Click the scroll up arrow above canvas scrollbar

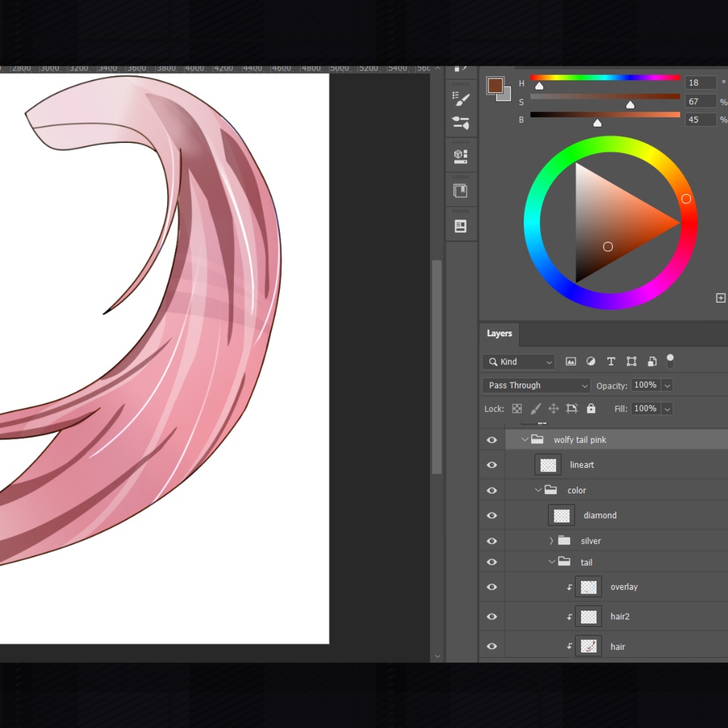coord(437,69)
